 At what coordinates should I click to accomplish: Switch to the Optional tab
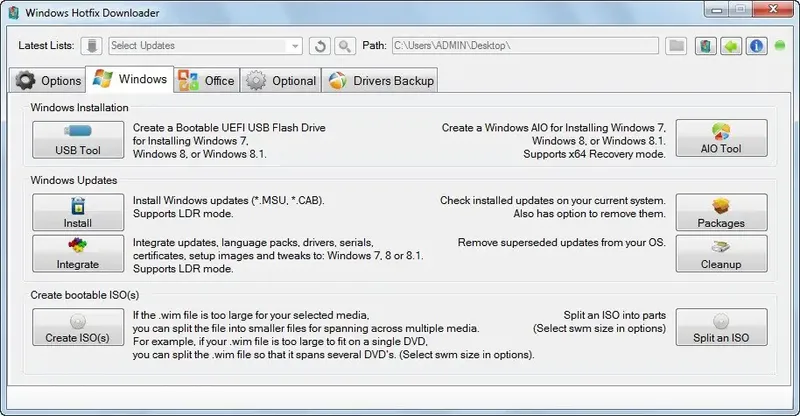tap(281, 81)
